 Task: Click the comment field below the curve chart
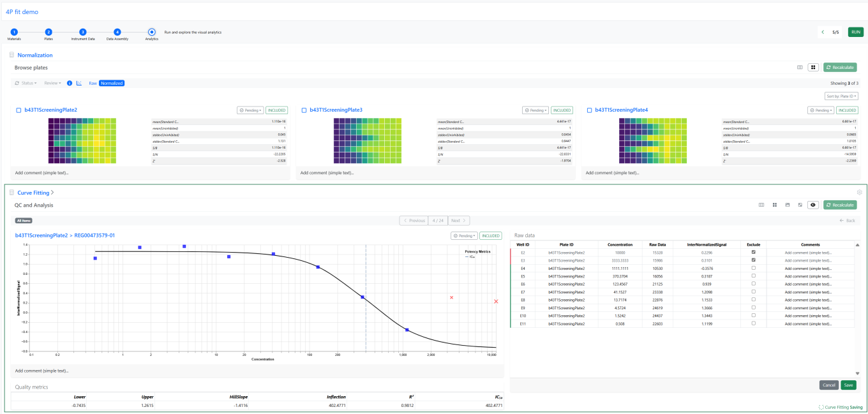(255, 371)
